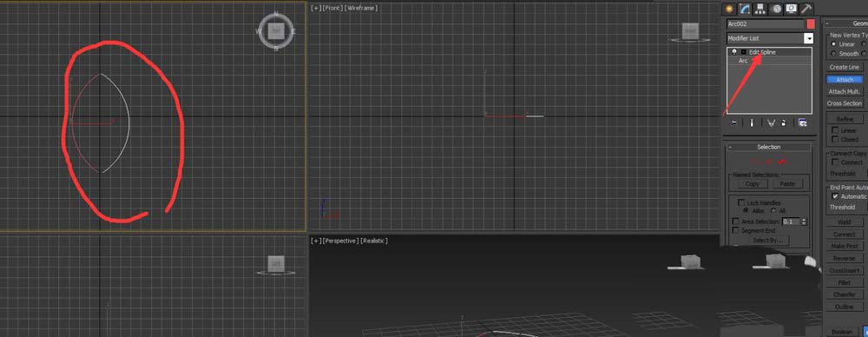Image resolution: width=868 pixels, height=337 pixels.
Task: Click the Reverse button
Action: (x=845, y=258)
